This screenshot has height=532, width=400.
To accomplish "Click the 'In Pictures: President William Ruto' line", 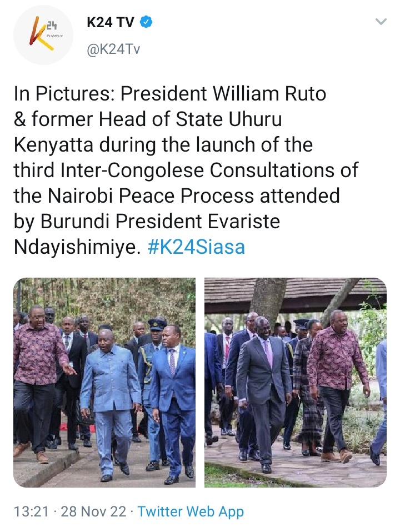I will [x=170, y=94].
